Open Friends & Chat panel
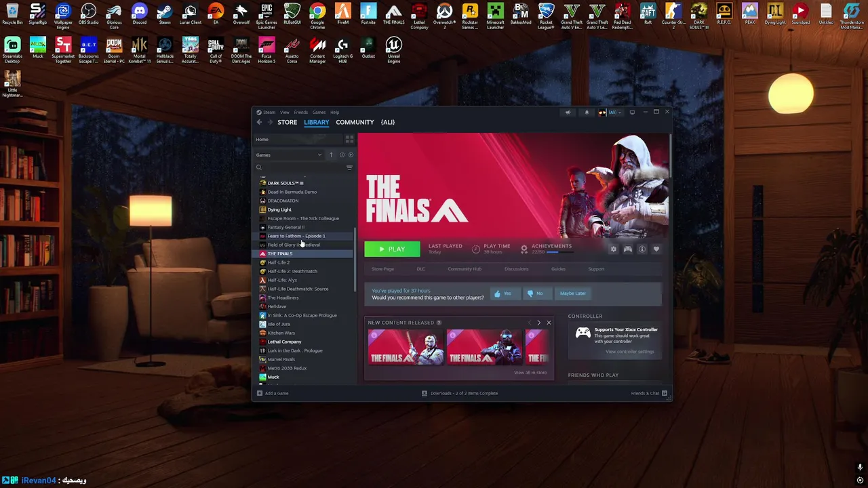This screenshot has height=488, width=868. pos(649,393)
